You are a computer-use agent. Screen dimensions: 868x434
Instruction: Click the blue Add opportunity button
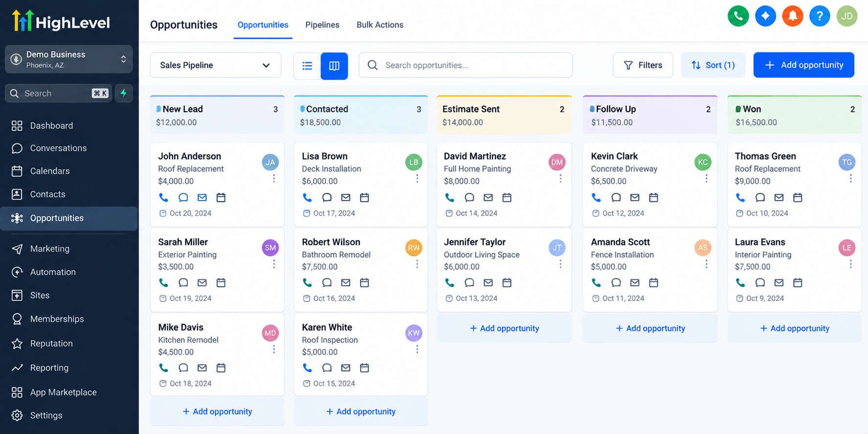click(803, 65)
